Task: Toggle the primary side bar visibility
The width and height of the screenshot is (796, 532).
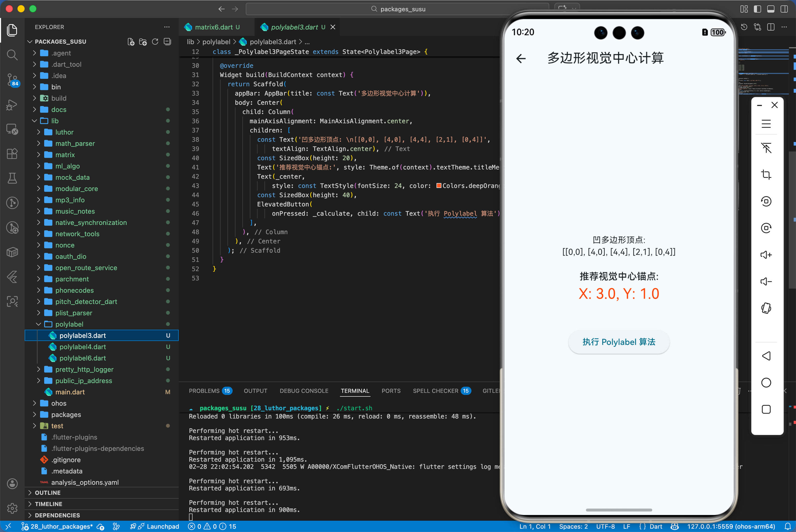Action: [757, 9]
